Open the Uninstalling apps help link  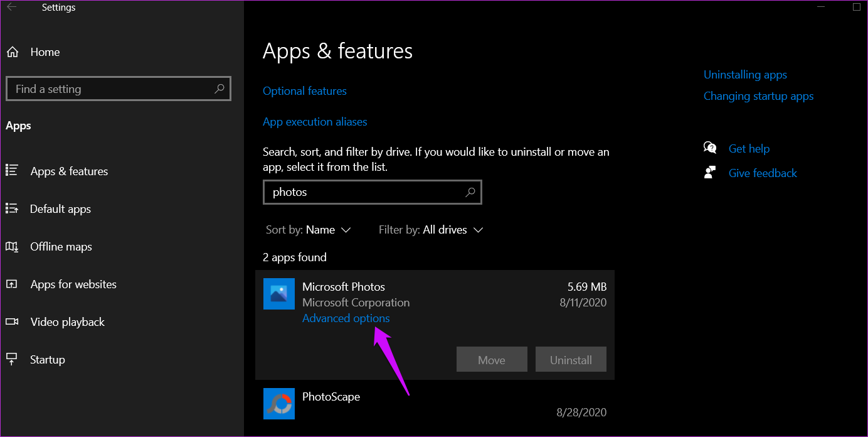(745, 75)
